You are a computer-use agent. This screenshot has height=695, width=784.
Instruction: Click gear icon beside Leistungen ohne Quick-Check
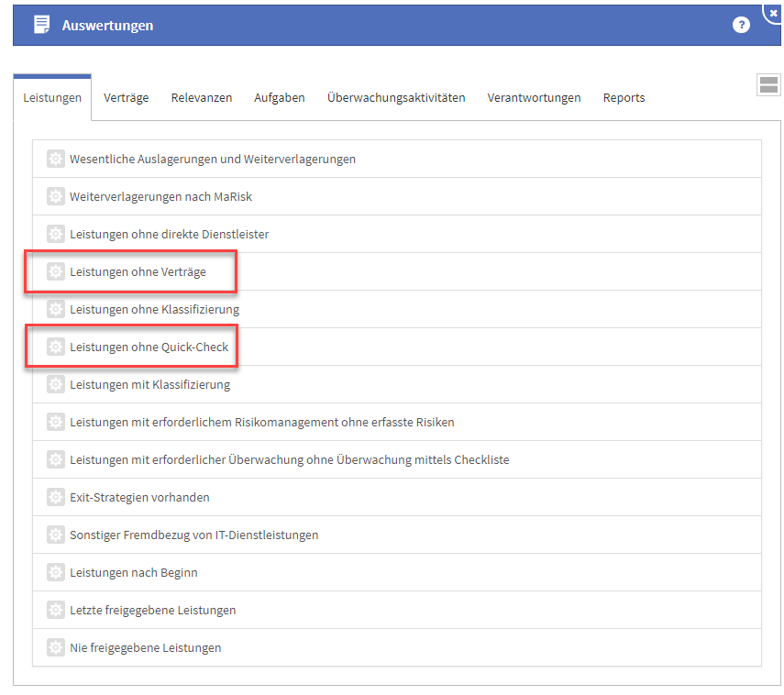click(x=56, y=347)
